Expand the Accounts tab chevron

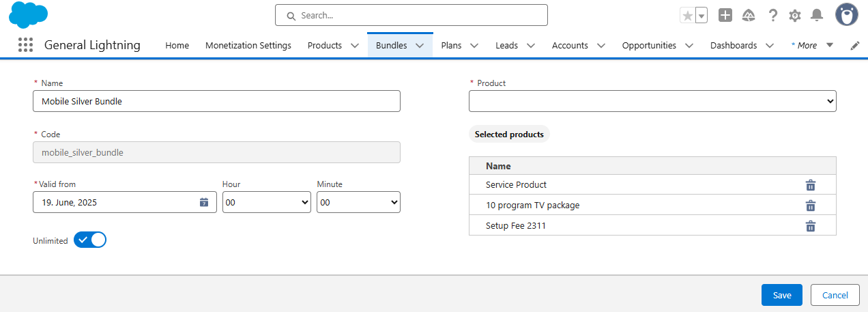pyautogui.click(x=601, y=46)
